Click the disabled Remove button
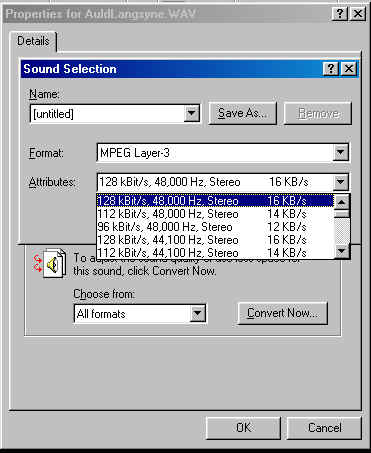The width and height of the screenshot is (371, 453). coord(318,113)
